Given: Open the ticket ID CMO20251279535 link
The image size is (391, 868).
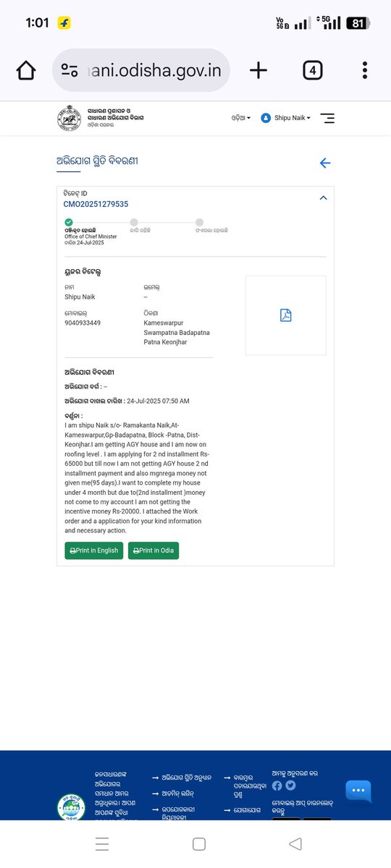Looking at the screenshot, I should 96,205.
